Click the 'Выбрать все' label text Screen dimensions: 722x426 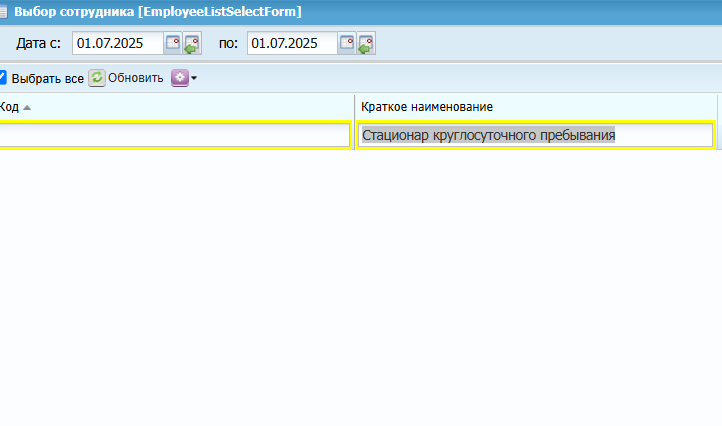(x=47, y=79)
